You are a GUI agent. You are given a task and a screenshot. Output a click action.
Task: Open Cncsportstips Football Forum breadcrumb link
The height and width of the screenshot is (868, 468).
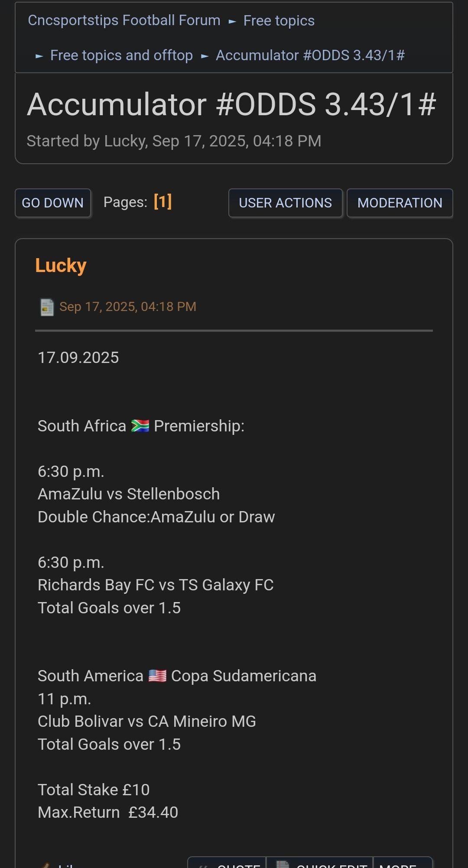point(124,20)
